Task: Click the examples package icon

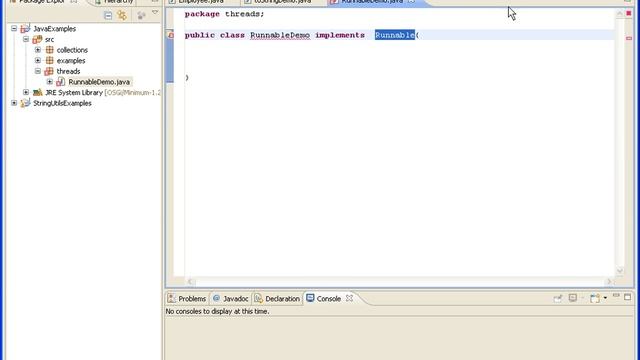Action: point(49,60)
